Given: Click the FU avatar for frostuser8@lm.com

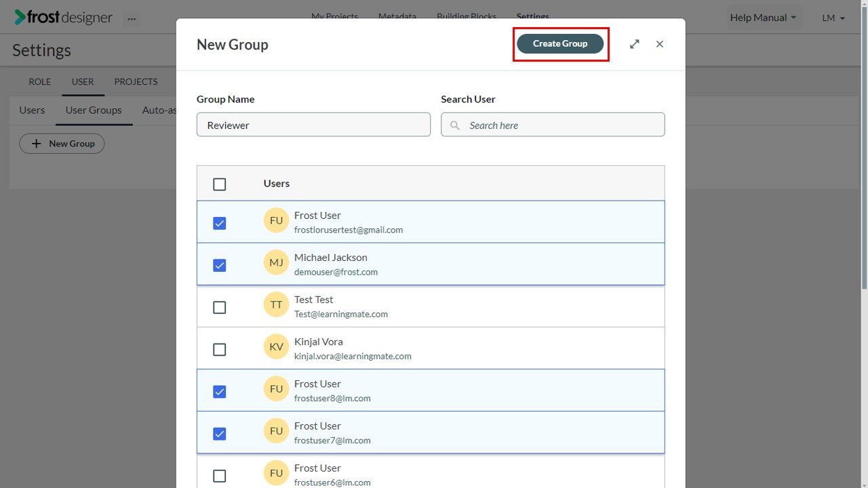Looking at the screenshot, I should coord(276,388).
